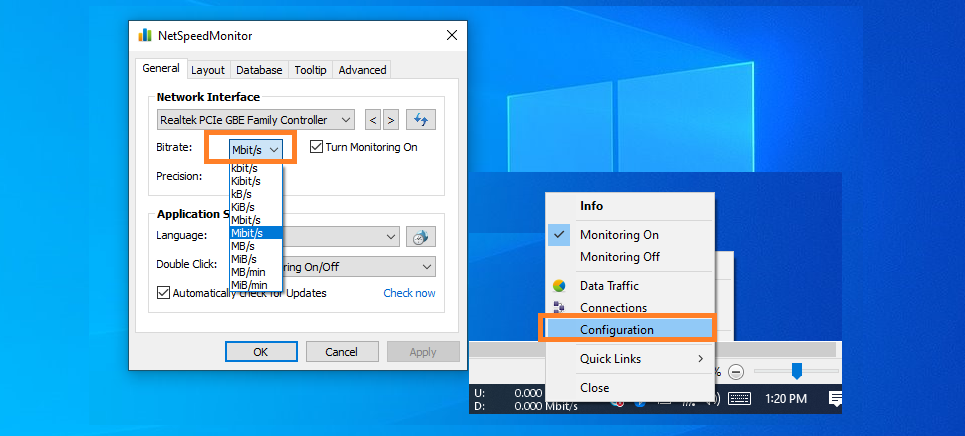Click the zoom out minus circle icon
Screen dimensions: 965x436
pos(736,372)
